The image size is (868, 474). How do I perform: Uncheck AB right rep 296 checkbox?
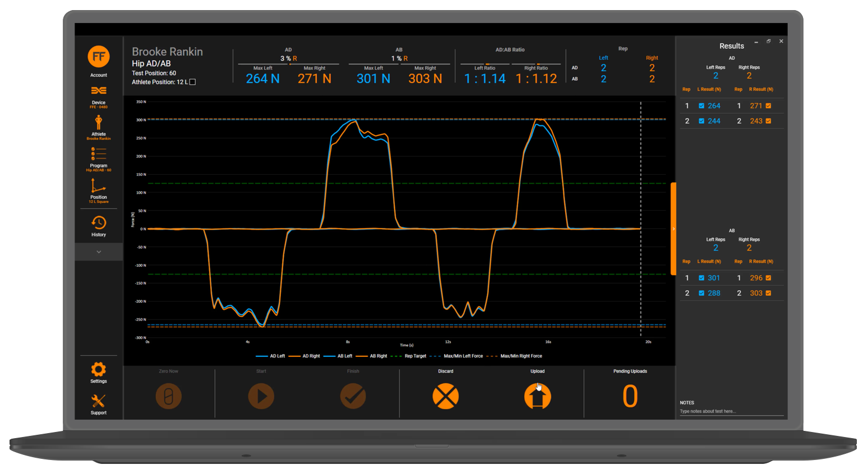(x=768, y=278)
